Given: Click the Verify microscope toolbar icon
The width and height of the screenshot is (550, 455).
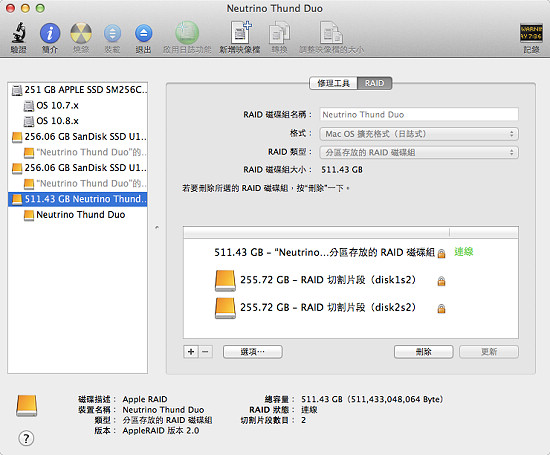Looking at the screenshot, I should click(18, 33).
